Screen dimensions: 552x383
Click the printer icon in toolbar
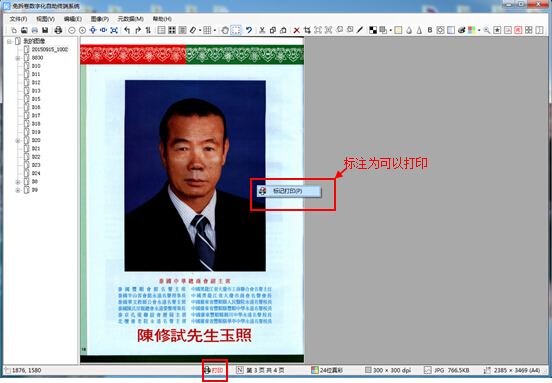pos(58,31)
